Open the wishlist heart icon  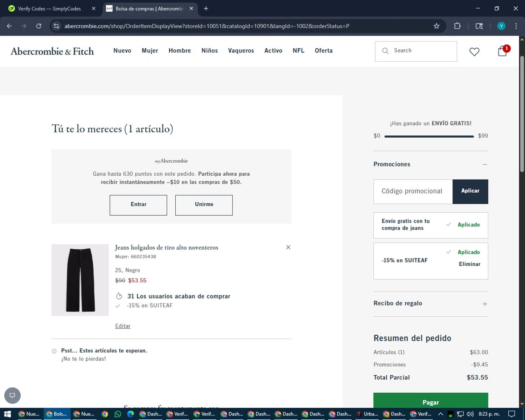[474, 52]
